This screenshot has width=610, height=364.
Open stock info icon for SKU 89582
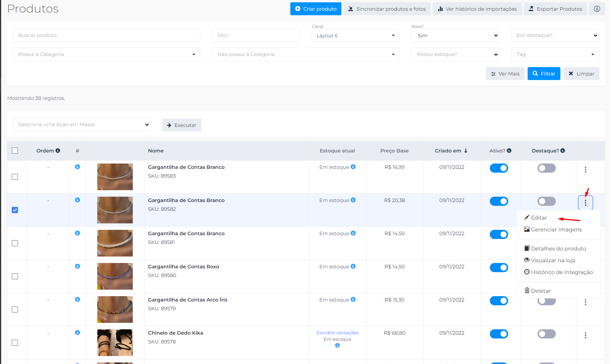tap(353, 200)
